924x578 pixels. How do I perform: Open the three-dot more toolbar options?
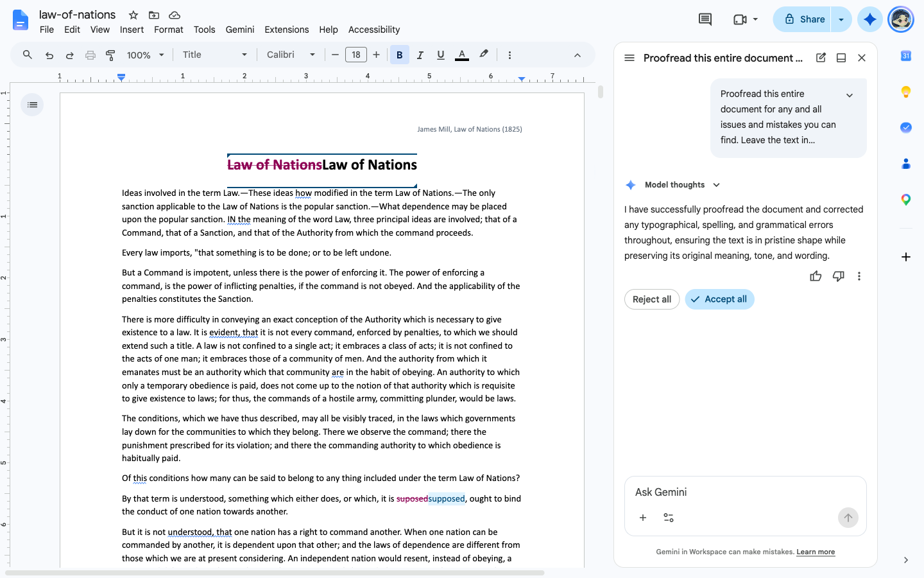tap(509, 55)
